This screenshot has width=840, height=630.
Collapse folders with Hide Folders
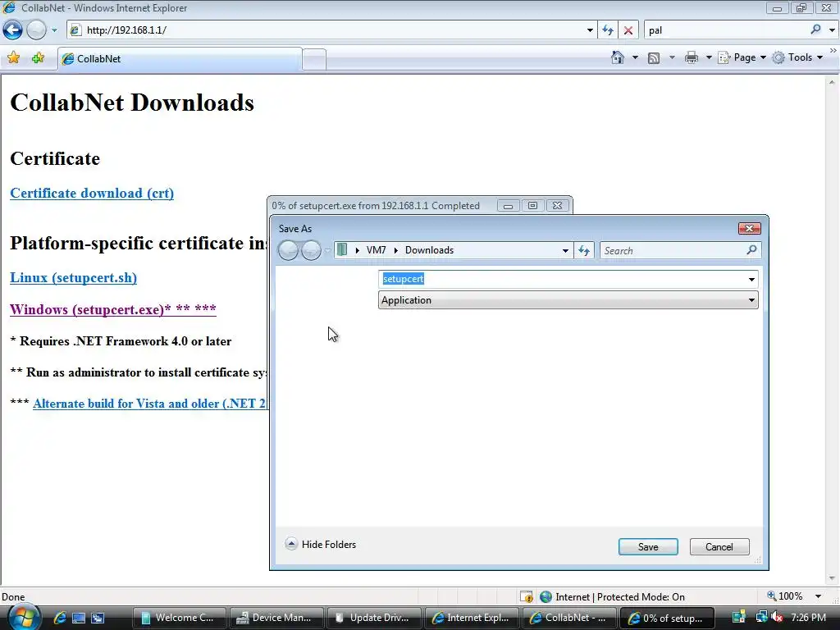[321, 545]
